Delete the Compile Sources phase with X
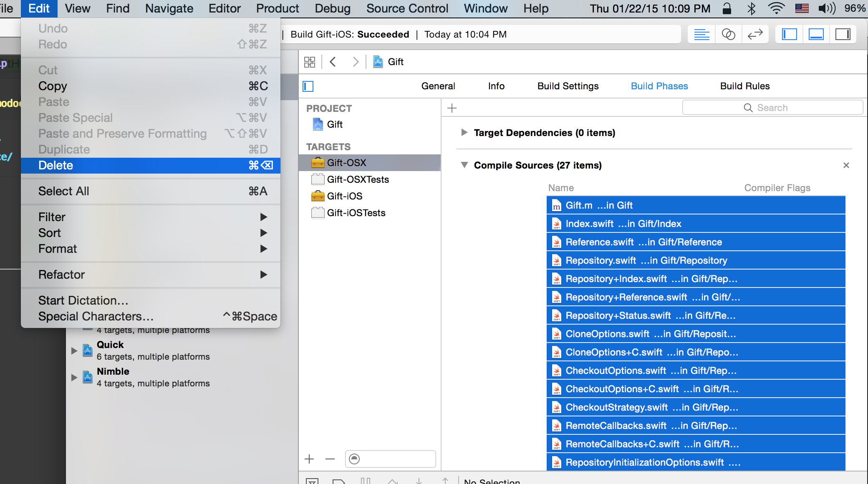 tap(846, 165)
